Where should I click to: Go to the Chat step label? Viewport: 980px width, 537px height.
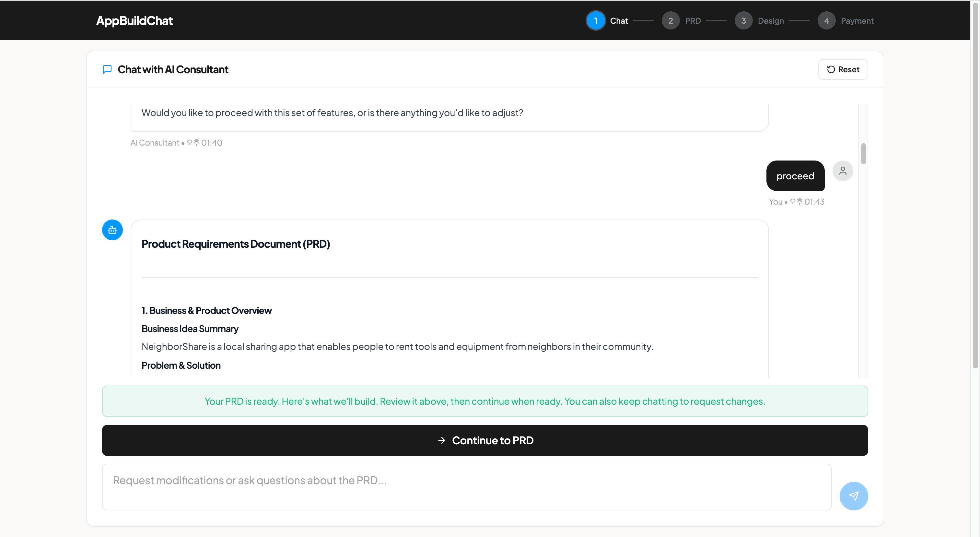click(x=619, y=21)
